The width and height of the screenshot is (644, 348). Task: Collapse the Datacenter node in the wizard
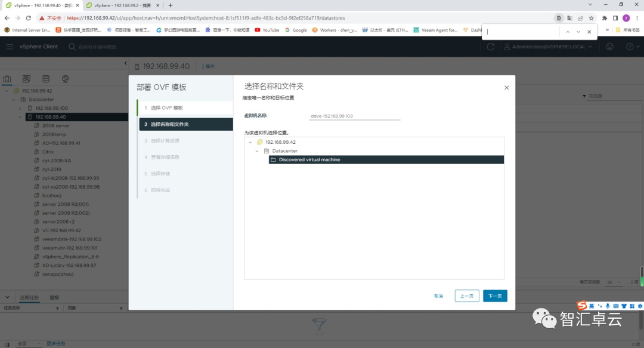pos(257,151)
